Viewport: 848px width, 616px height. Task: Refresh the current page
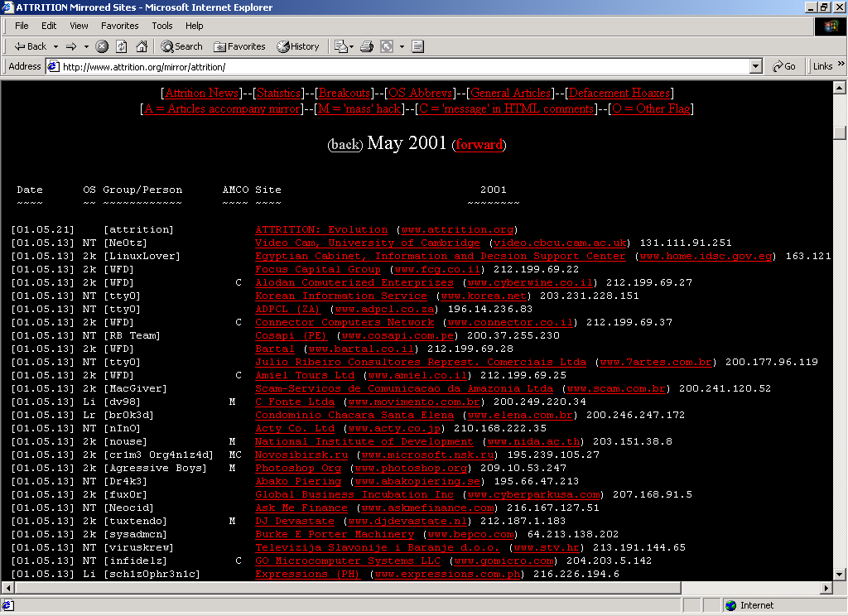pyautogui.click(x=122, y=46)
